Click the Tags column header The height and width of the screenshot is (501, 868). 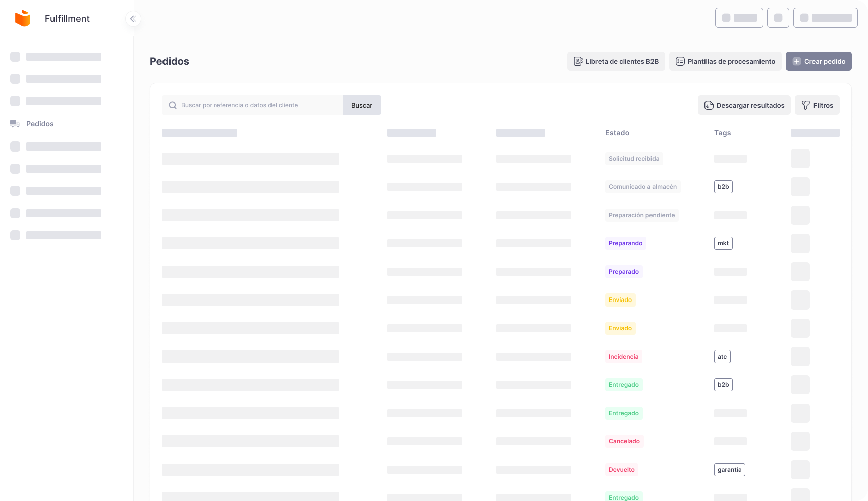click(x=722, y=133)
